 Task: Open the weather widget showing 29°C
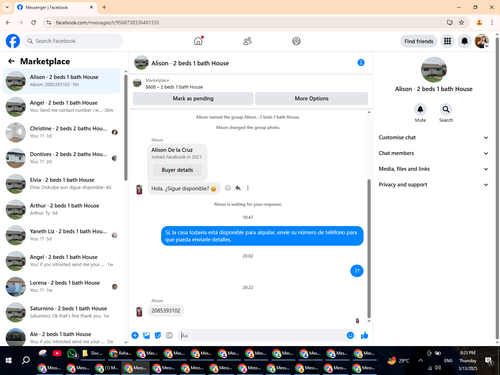398,360
